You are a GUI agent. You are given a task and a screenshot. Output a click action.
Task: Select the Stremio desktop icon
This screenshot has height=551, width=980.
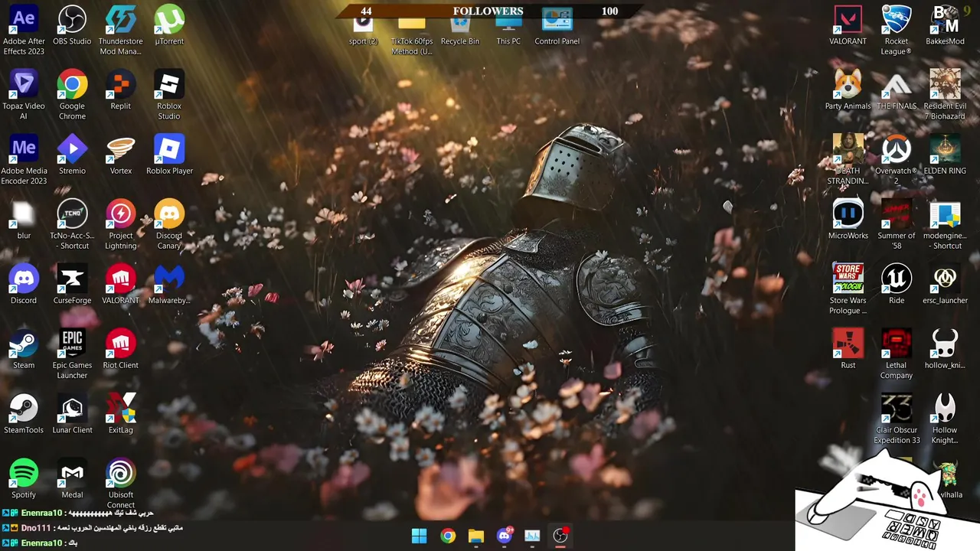pos(72,148)
